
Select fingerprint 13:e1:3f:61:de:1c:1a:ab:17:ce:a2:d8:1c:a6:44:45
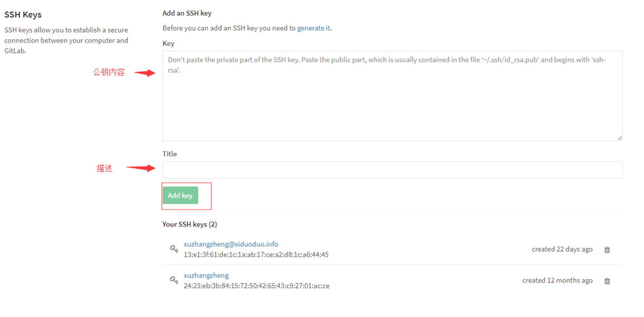(x=256, y=254)
